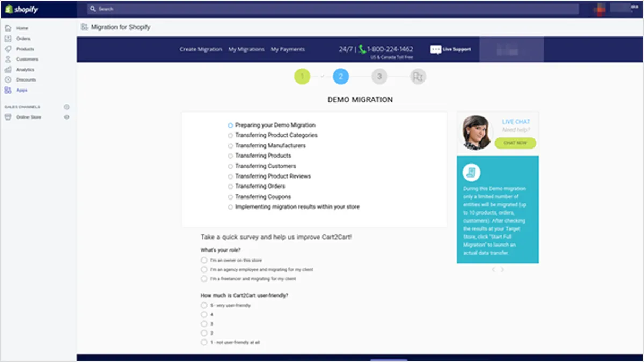Click the 'Migration for Shopify' page title
644x362 pixels.
pyautogui.click(x=121, y=27)
